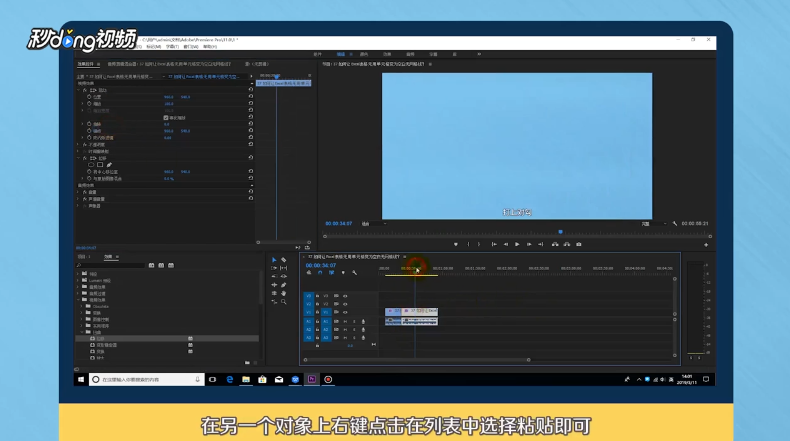Click the timeline horizontal zoom bar handle
The height and width of the screenshot is (441, 790).
coord(529,360)
